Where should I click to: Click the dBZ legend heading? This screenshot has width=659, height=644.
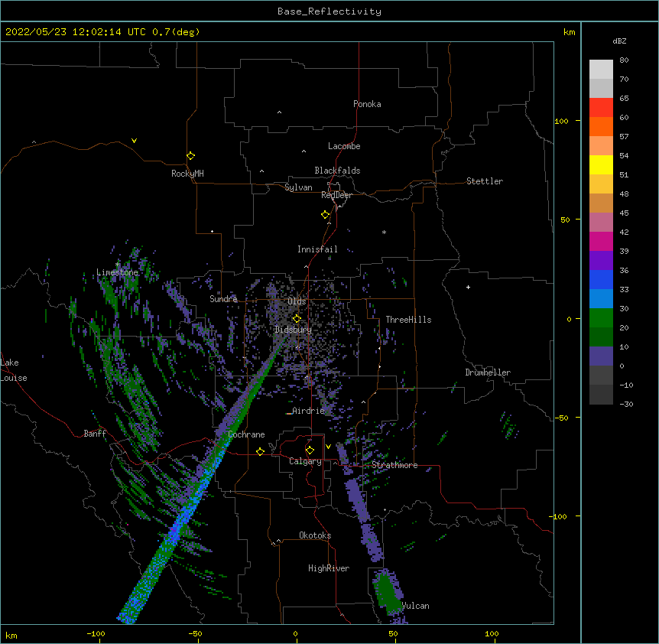pyautogui.click(x=619, y=41)
